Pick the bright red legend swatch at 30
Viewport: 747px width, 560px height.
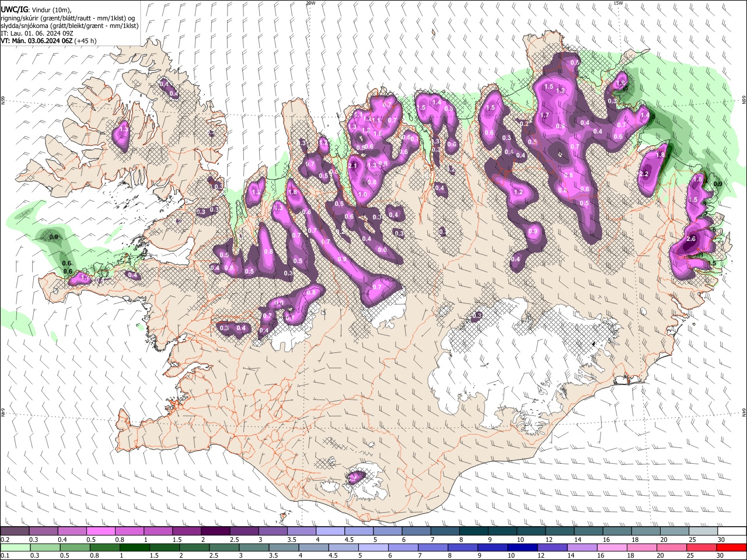pos(731,547)
